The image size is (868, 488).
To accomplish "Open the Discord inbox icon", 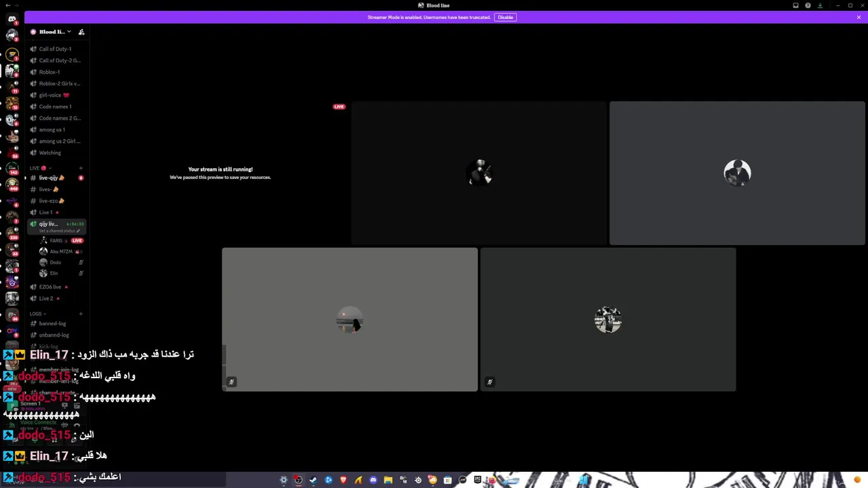I will (x=796, y=5).
